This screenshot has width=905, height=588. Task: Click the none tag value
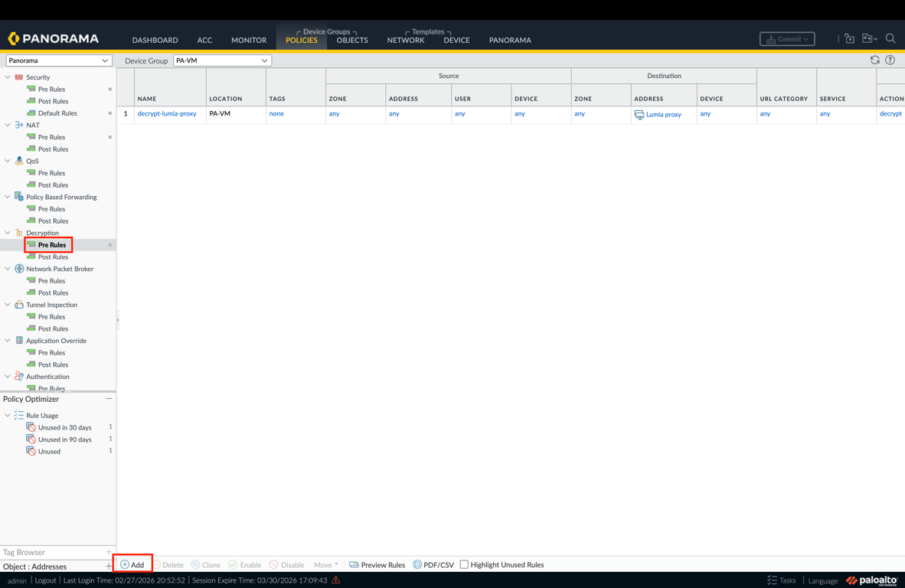coord(276,113)
